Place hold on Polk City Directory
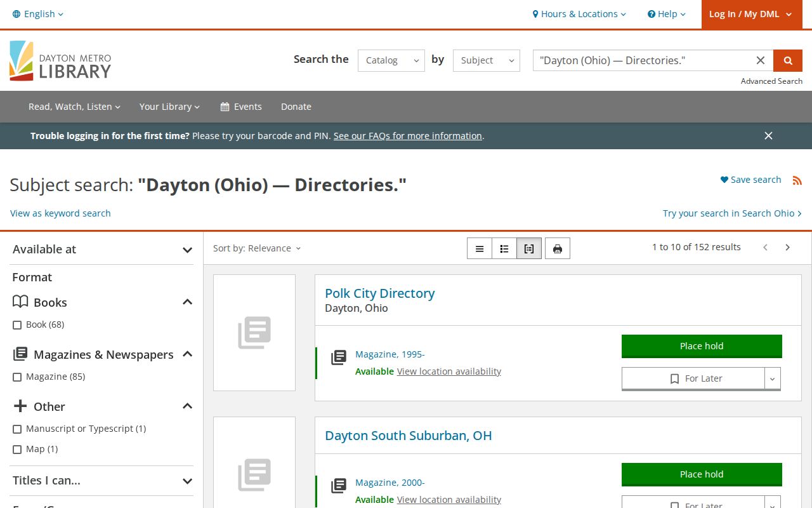The image size is (812, 508). click(702, 346)
